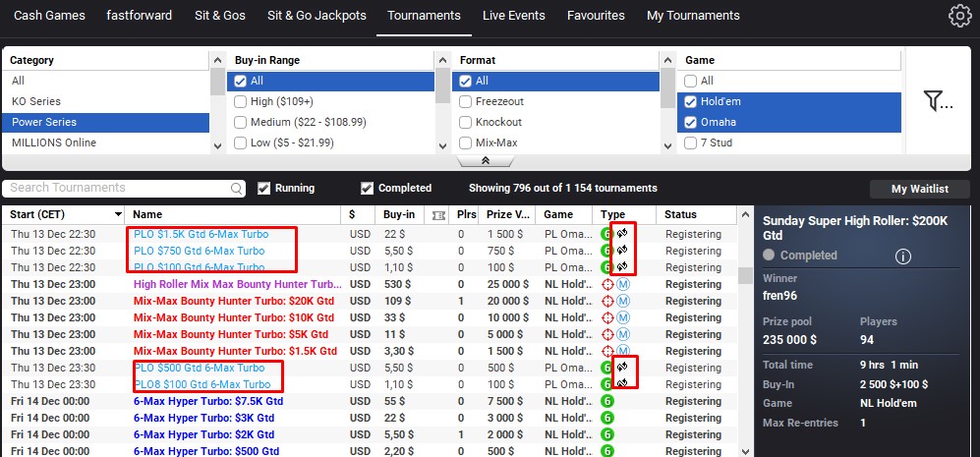Click 6-Max icon in PLO $1.5K Gtd row
Image resolution: width=980 pixels, height=457 pixels.
[x=606, y=235]
